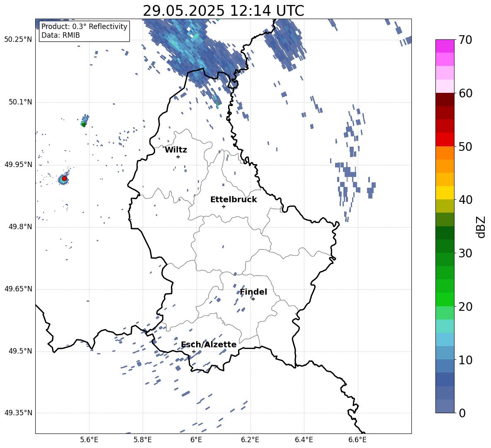Click the yellow colorbar segment above 40

(x=445, y=193)
